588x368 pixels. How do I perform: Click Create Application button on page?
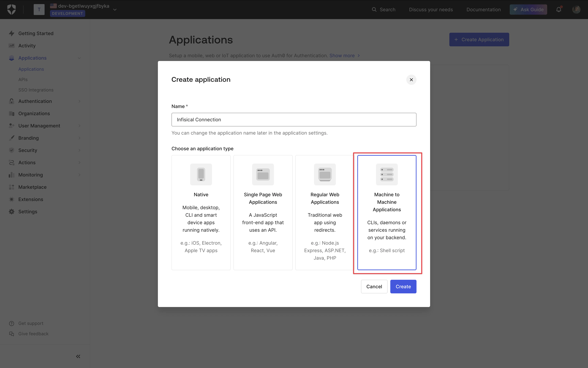[479, 39]
